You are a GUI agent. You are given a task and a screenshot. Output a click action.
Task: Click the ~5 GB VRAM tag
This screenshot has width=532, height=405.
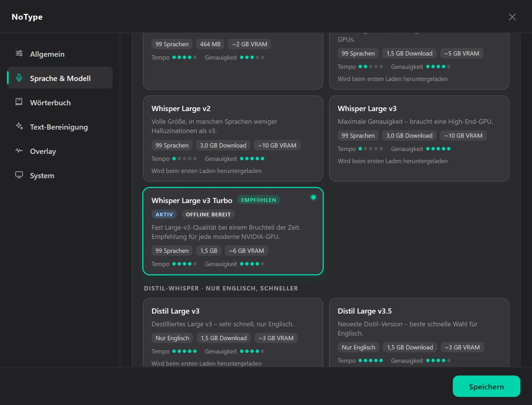pyautogui.click(x=461, y=53)
